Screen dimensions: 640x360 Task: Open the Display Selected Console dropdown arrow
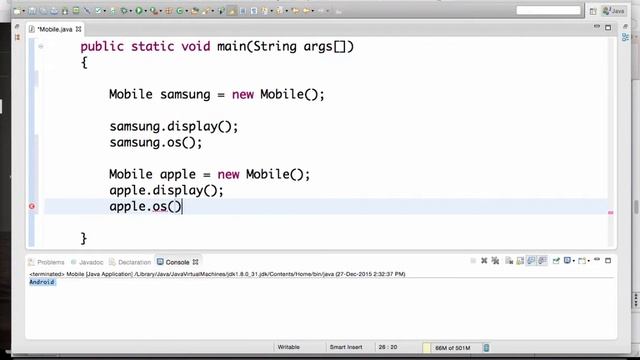(574, 261)
